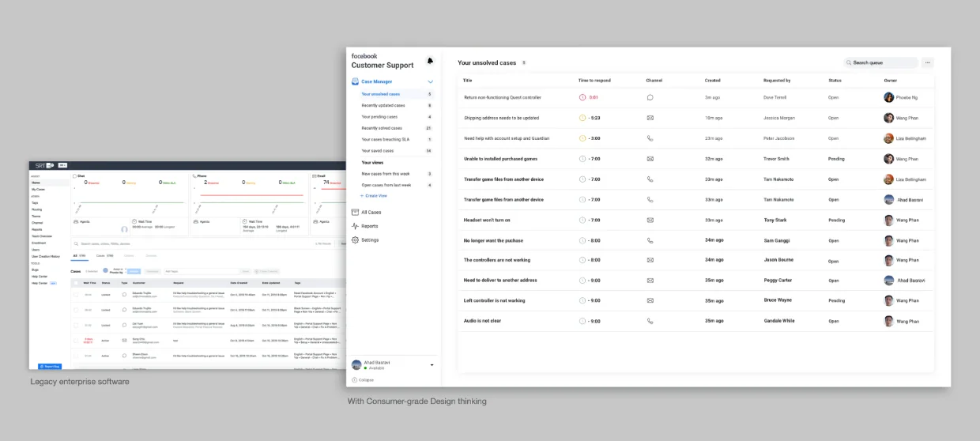The width and height of the screenshot is (980, 441).
Task: Collapse the sidebar using the Collapse control
Action: [x=363, y=380]
